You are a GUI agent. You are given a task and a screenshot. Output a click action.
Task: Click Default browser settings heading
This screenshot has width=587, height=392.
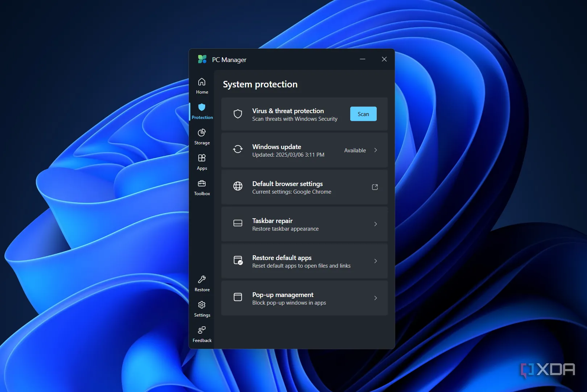pos(288,183)
